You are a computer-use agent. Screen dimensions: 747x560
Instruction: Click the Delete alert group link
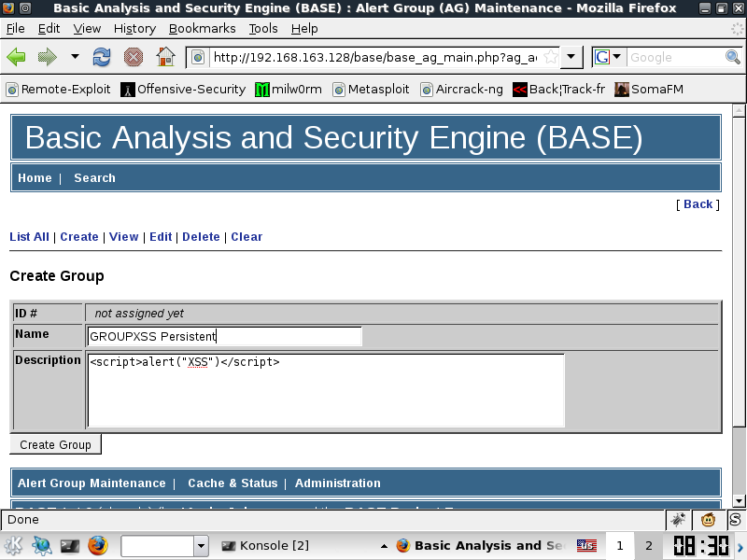click(x=201, y=237)
